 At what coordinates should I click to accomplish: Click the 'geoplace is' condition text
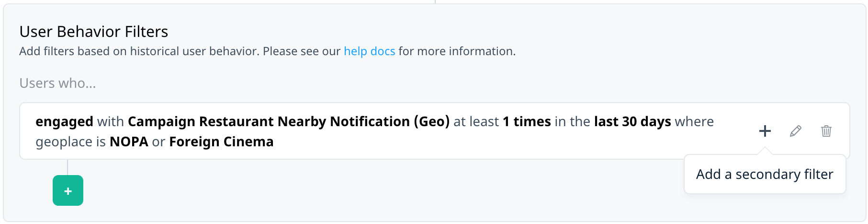[70, 142]
